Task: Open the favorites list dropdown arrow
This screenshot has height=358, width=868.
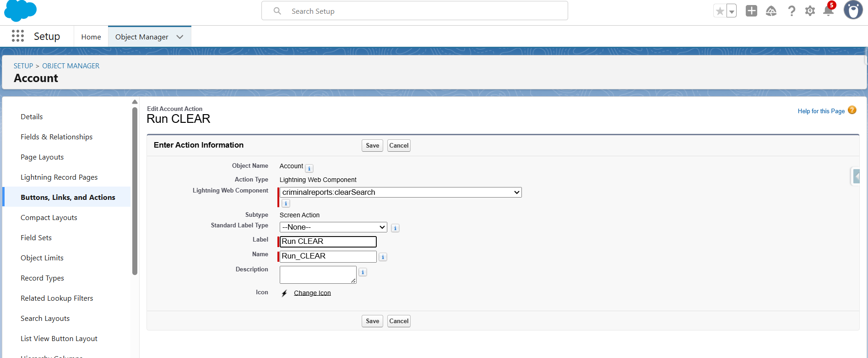Action: [732, 11]
